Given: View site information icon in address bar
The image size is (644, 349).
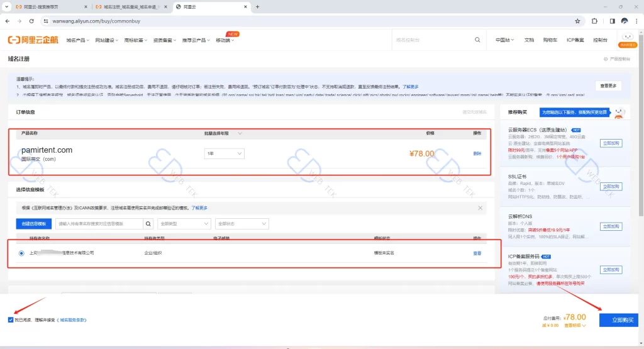Looking at the screenshot, I should (x=45, y=21).
